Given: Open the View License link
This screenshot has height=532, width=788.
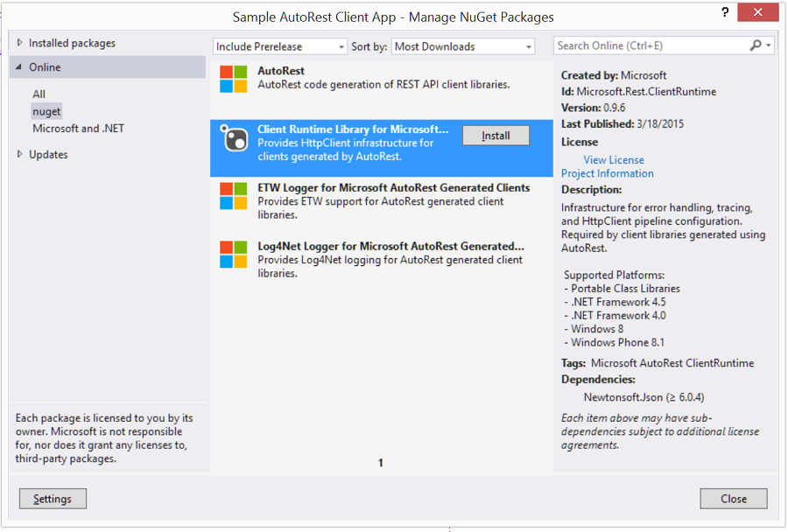Looking at the screenshot, I should [614, 160].
